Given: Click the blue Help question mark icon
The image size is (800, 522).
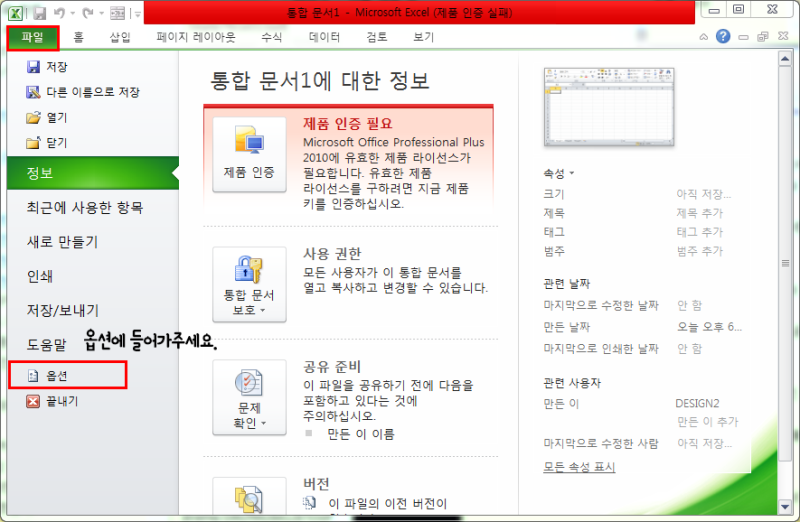Looking at the screenshot, I should pyautogui.click(x=723, y=36).
